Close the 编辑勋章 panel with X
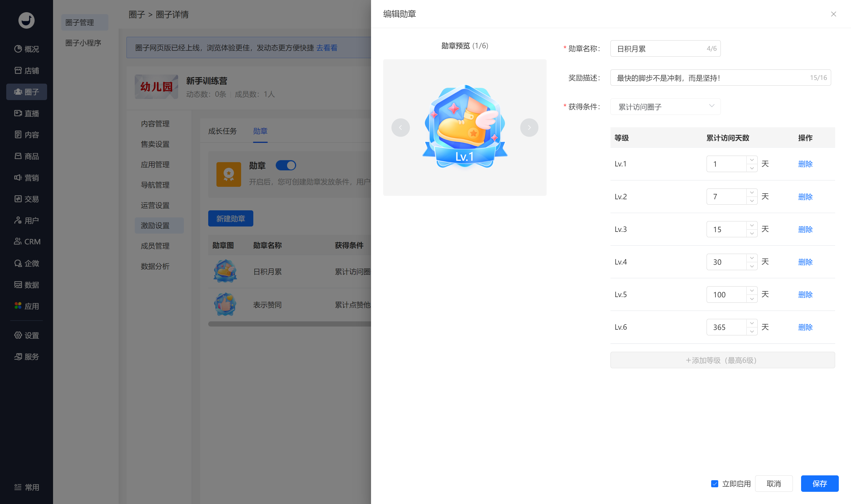This screenshot has width=851, height=504. (833, 14)
